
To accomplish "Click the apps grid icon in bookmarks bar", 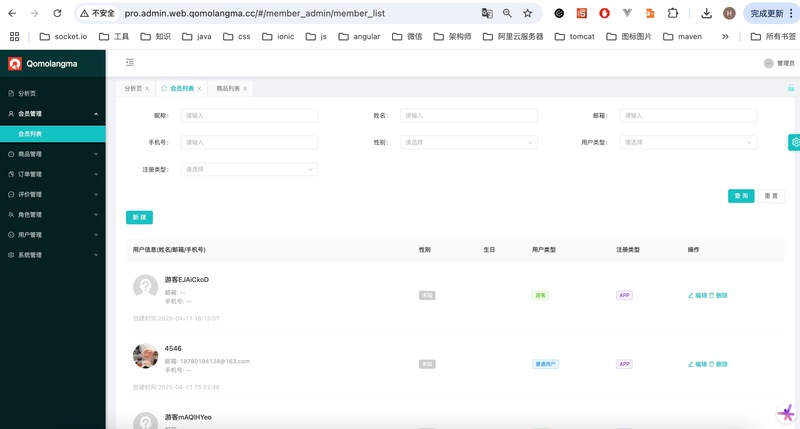I will [x=14, y=36].
